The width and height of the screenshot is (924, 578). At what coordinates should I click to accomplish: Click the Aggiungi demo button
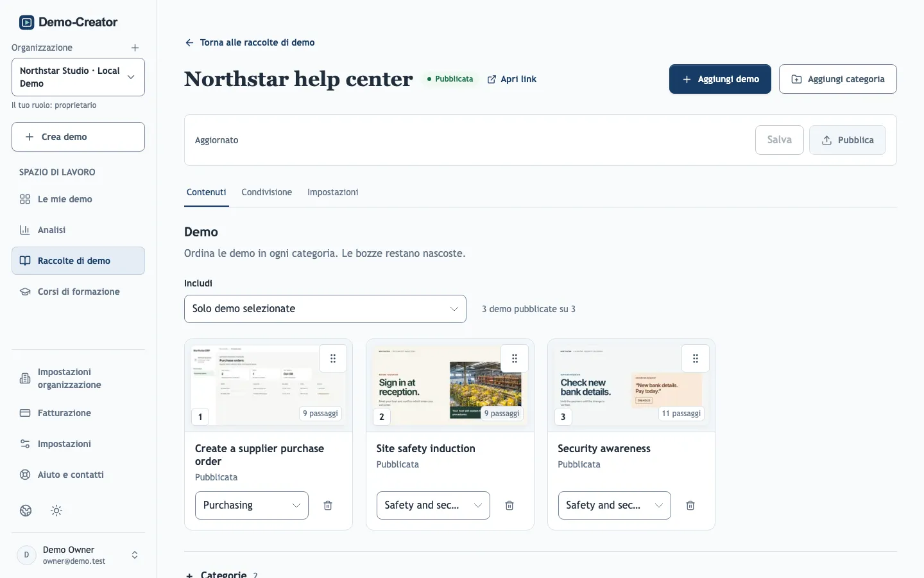(720, 79)
